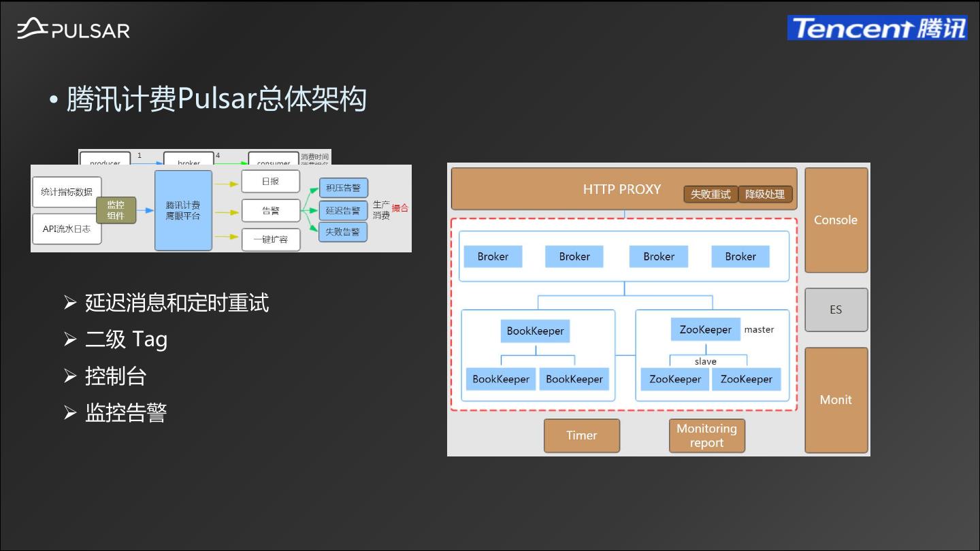Select the Console block

(836, 220)
